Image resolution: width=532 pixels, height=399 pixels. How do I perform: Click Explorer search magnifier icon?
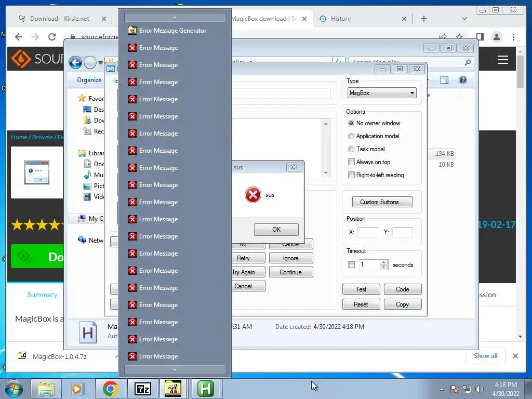[468, 62]
